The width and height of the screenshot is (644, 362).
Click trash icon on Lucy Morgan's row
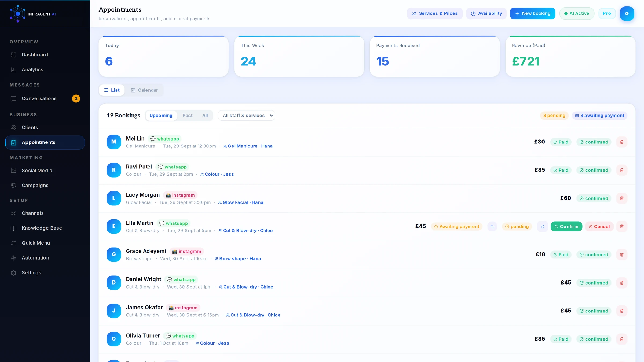pyautogui.click(x=622, y=198)
